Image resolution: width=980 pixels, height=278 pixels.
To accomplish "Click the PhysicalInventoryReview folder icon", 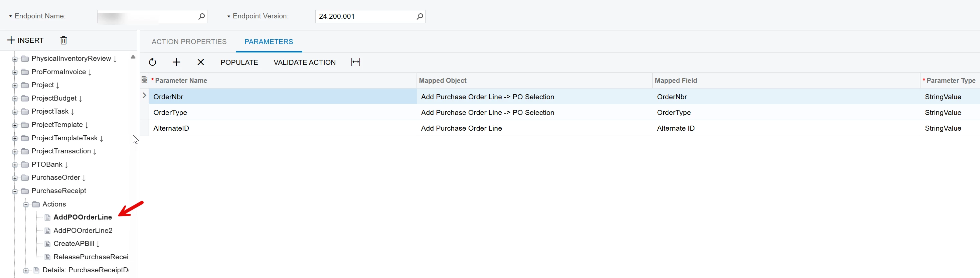I will click(x=25, y=59).
